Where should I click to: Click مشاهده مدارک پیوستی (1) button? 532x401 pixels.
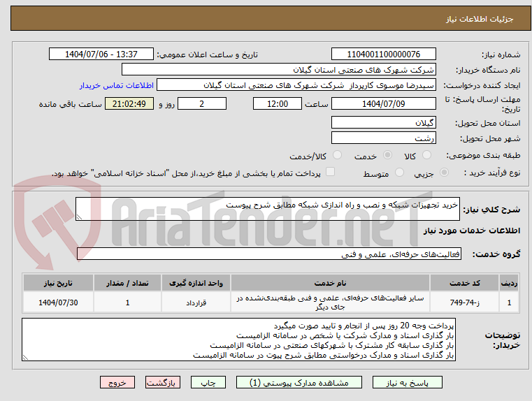tap(299, 382)
